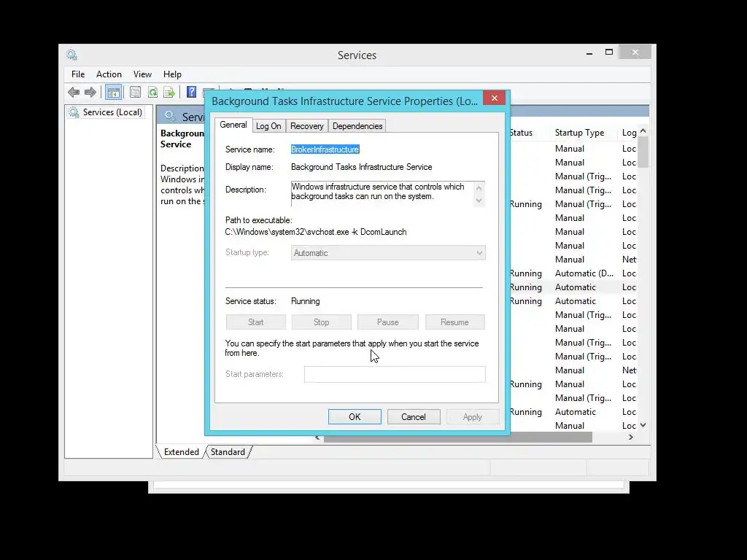The width and height of the screenshot is (747, 560).
Task: Click the Description box scroll-up arrow
Action: [x=479, y=187]
